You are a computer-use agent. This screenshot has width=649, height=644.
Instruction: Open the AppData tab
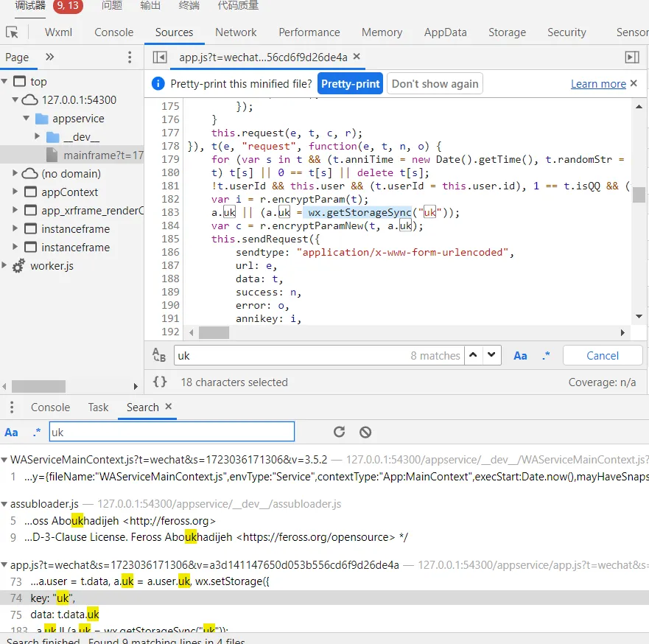tap(446, 32)
